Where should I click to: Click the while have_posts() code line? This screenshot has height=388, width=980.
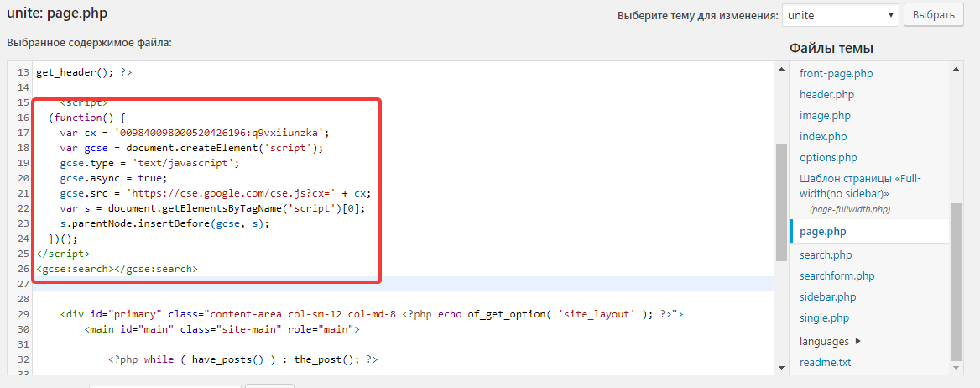[x=243, y=359]
